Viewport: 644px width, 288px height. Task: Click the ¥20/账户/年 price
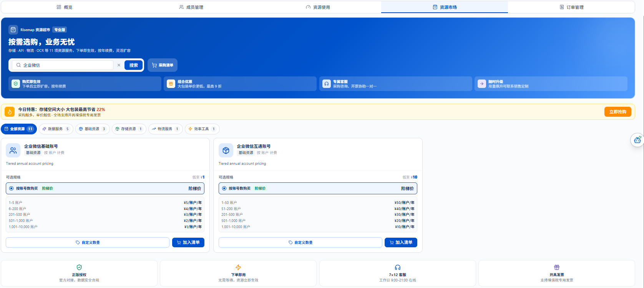[404, 221]
